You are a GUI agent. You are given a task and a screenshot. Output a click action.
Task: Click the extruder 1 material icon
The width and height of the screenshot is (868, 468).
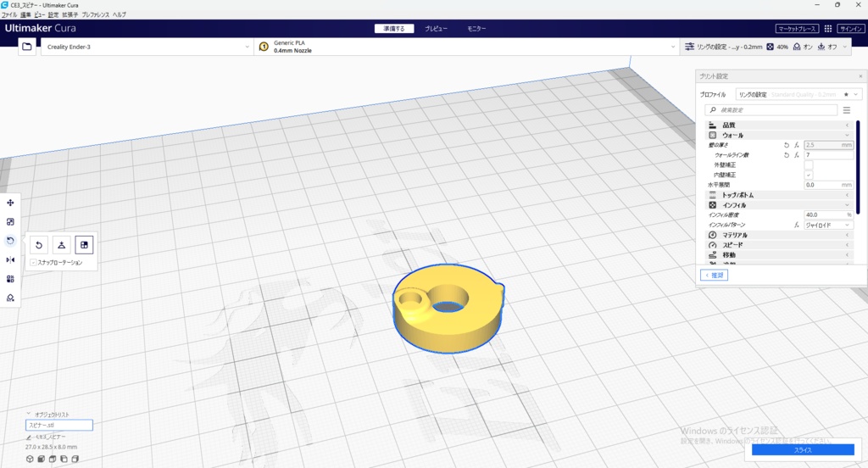point(264,47)
